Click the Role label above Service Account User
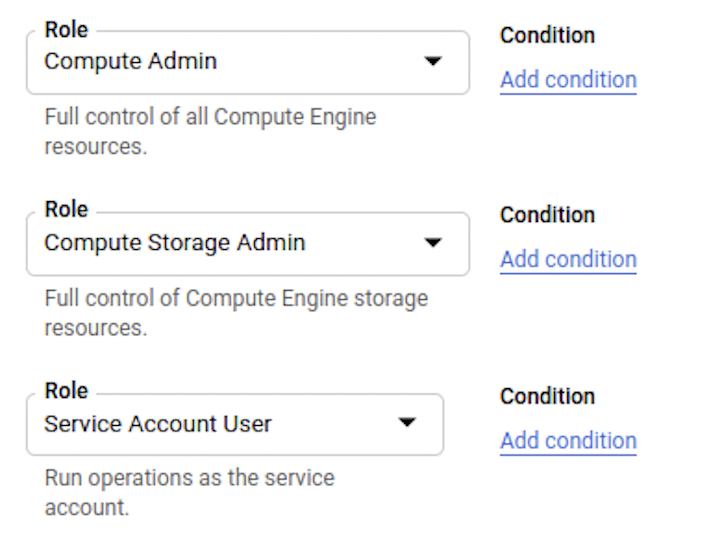722x552 pixels. pyautogui.click(x=66, y=391)
